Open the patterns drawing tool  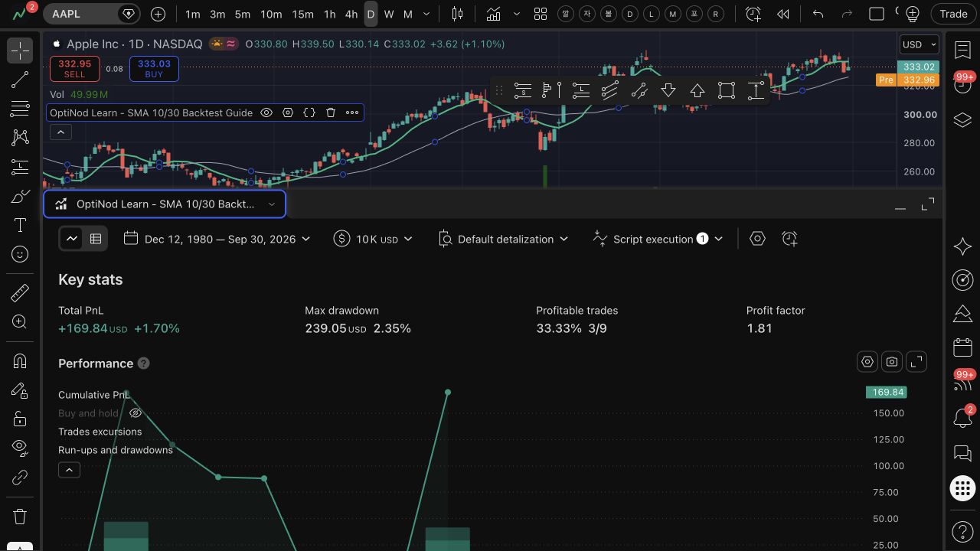click(20, 138)
